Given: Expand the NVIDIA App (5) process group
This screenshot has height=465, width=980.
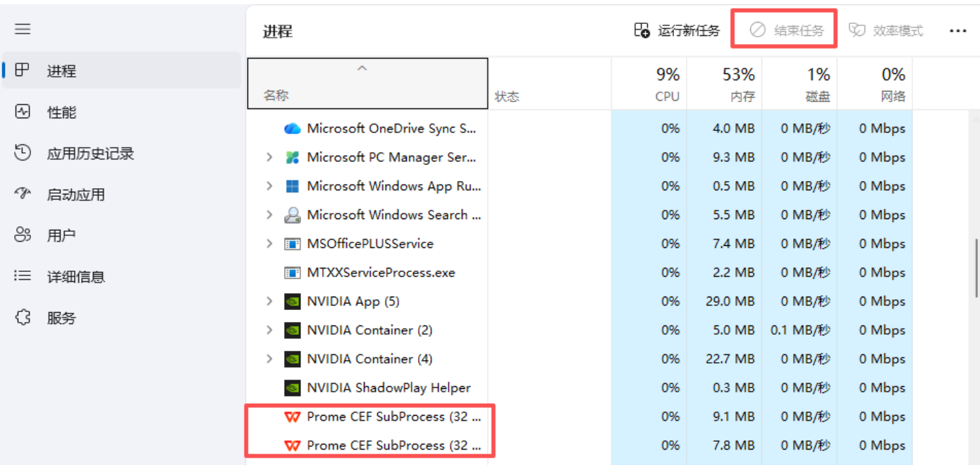Looking at the screenshot, I should click(269, 302).
